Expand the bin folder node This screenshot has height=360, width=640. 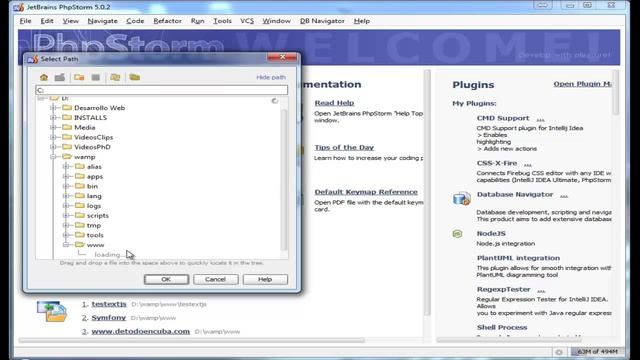coord(66,186)
